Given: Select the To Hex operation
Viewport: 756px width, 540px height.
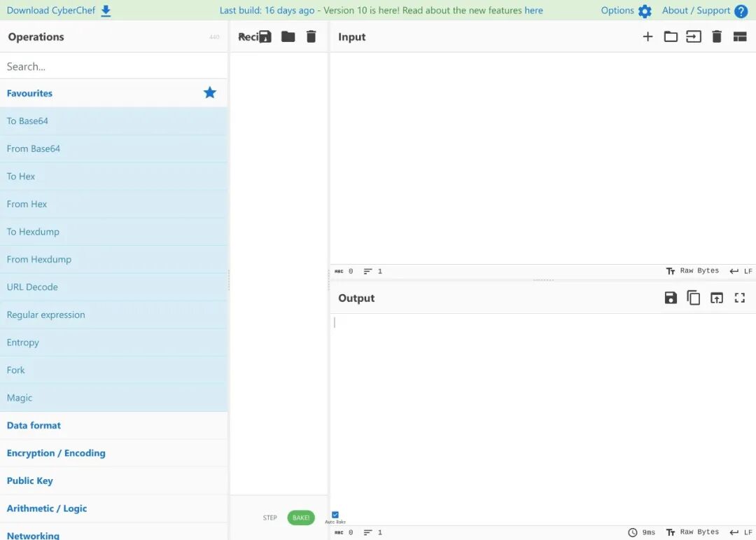Looking at the screenshot, I should [114, 176].
